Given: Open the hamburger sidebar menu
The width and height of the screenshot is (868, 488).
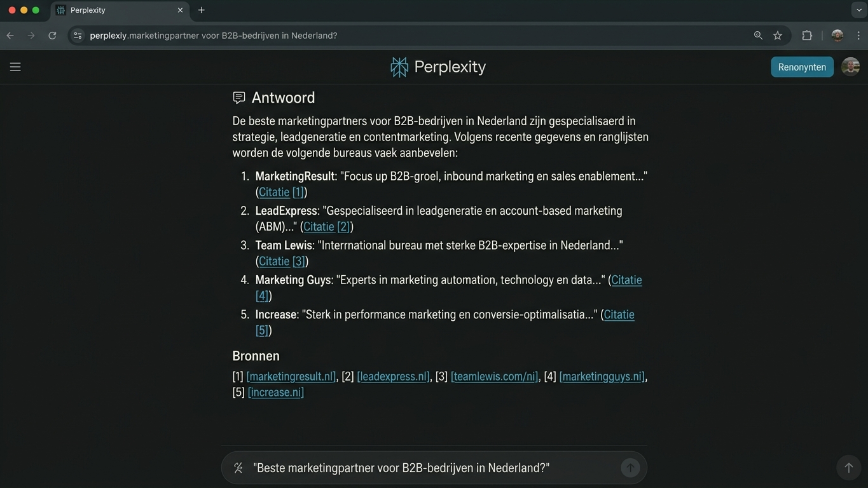Looking at the screenshot, I should coord(15,67).
